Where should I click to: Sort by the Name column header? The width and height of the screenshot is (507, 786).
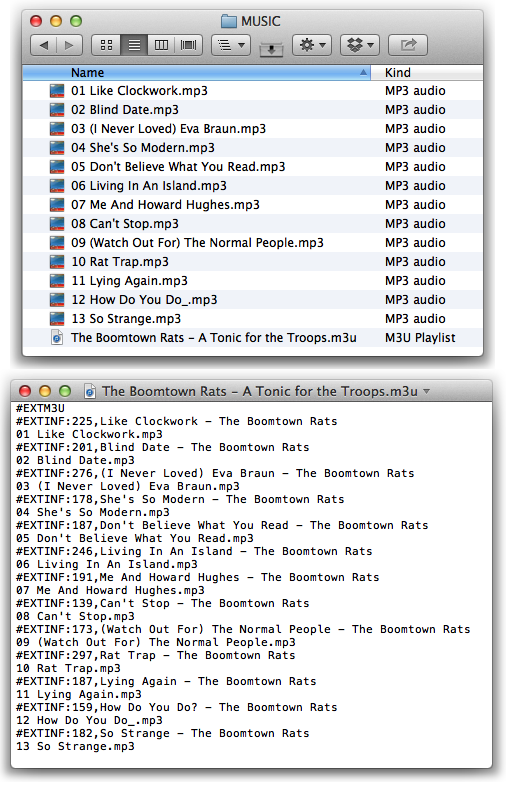pos(196,73)
